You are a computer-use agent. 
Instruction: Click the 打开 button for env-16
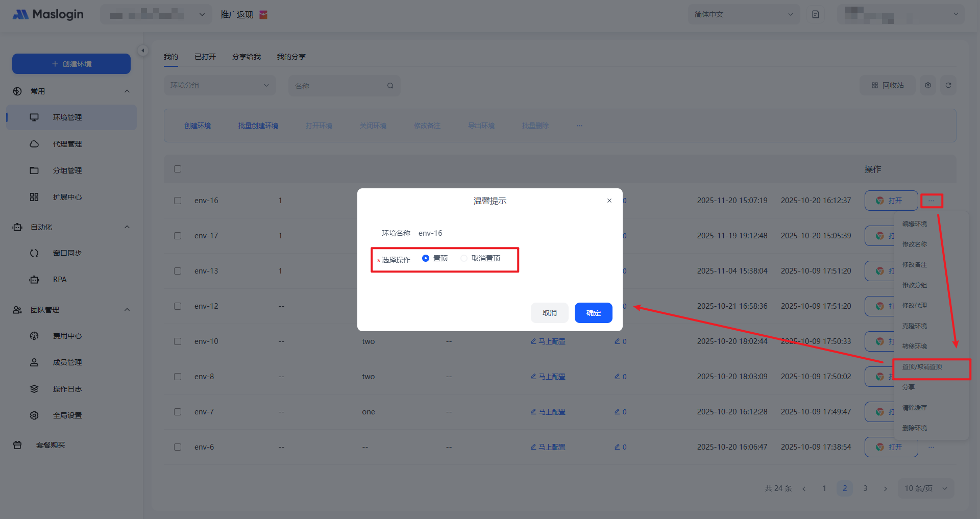coord(891,201)
